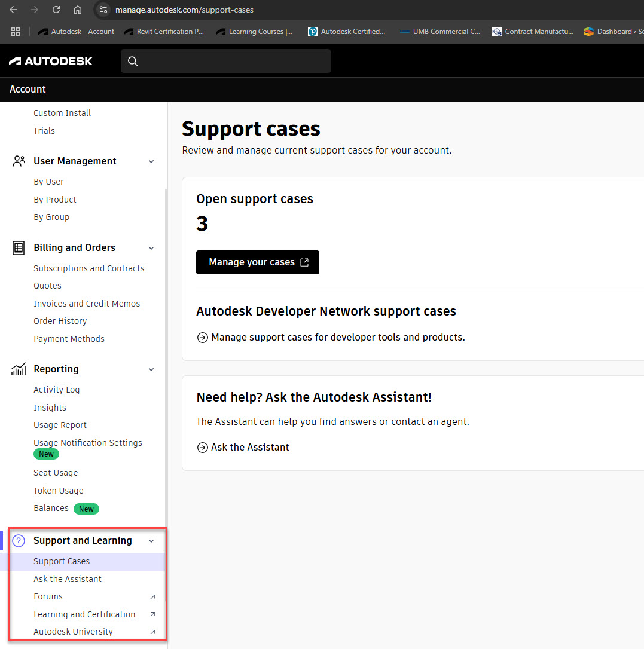Viewport: 644px width, 649px height.
Task: Open Usage Notification Settings
Action: pyautogui.click(x=88, y=442)
